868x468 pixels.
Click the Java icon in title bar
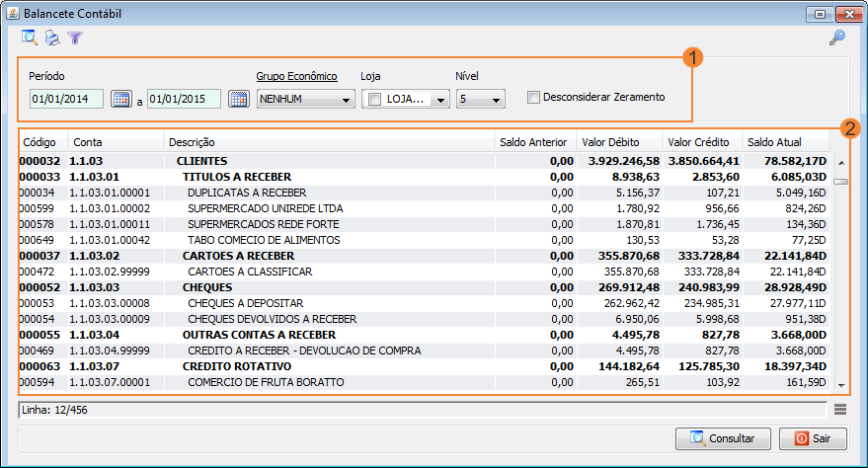coord(12,13)
